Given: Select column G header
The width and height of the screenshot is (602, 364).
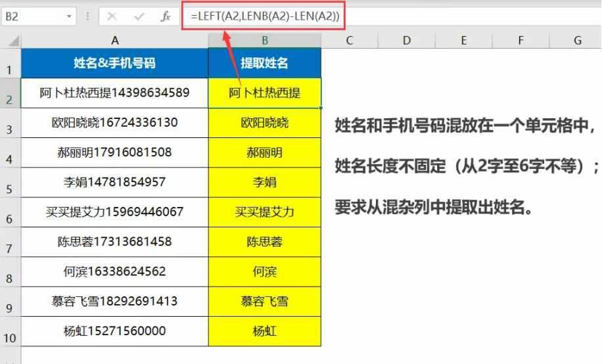Looking at the screenshot, I should [x=576, y=41].
